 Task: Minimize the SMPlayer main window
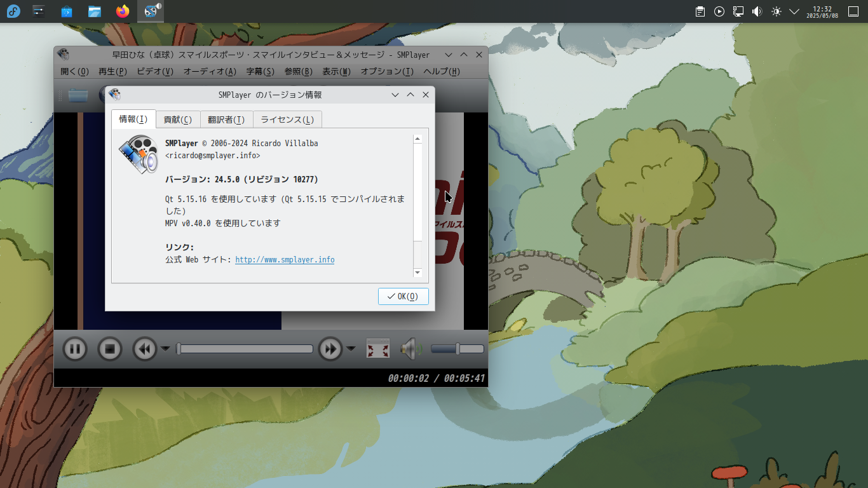coord(449,55)
